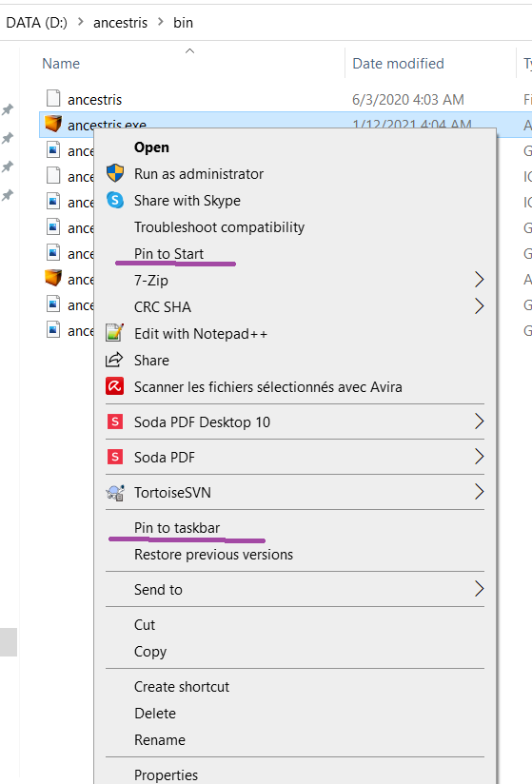Choose Create shortcut from the menu
Screen dimensions: 532x784
click(x=182, y=687)
